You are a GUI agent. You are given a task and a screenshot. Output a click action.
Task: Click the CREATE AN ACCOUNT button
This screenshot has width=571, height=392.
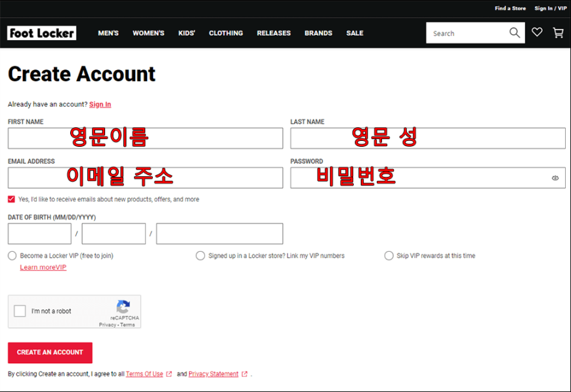pos(50,353)
